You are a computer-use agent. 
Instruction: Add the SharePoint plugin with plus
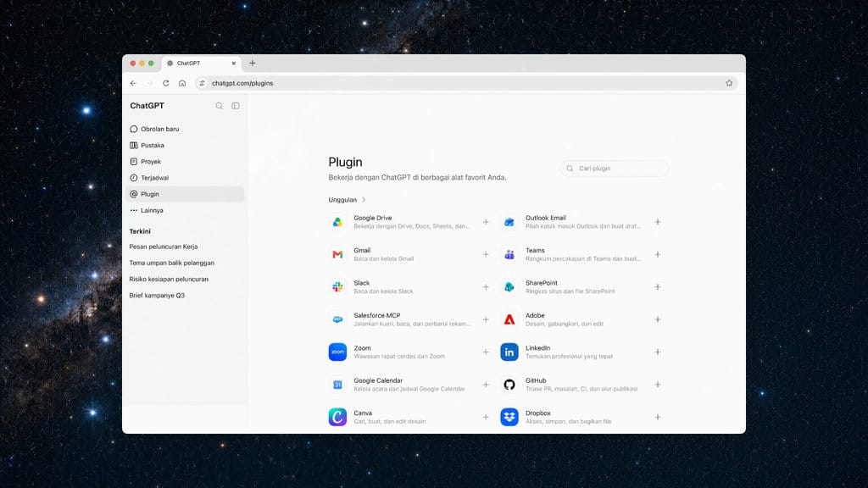point(658,286)
